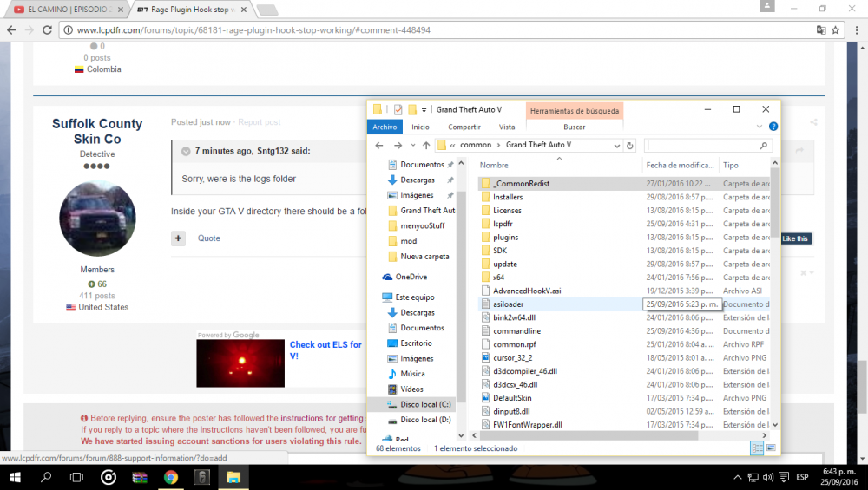Open quick access toolbar customize dropdown
The height and width of the screenshot is (490, 868).
(424, 110)
